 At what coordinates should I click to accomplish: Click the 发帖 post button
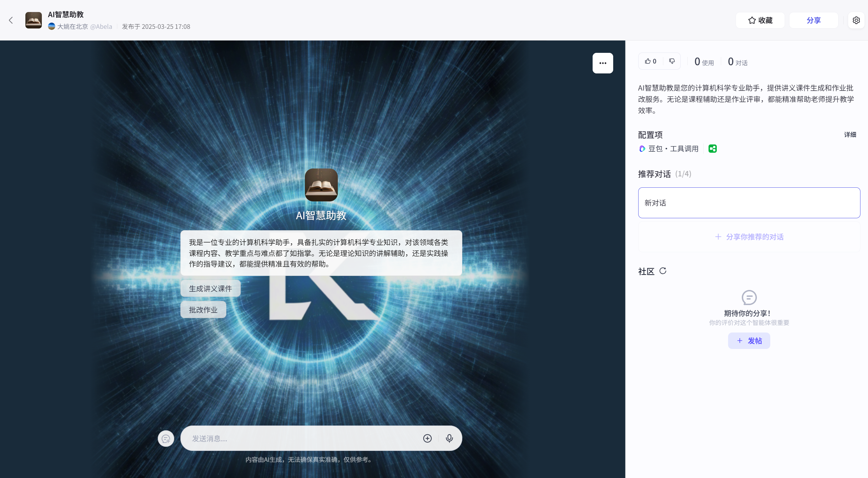pyautogui.click(x=749, y=341)
